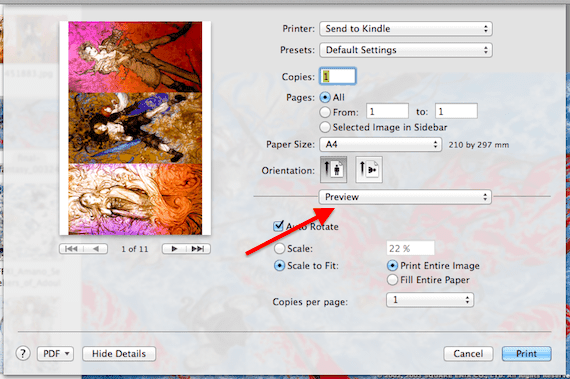Toggle the Auto Rotate checkbox

click(x=278, y=226)
